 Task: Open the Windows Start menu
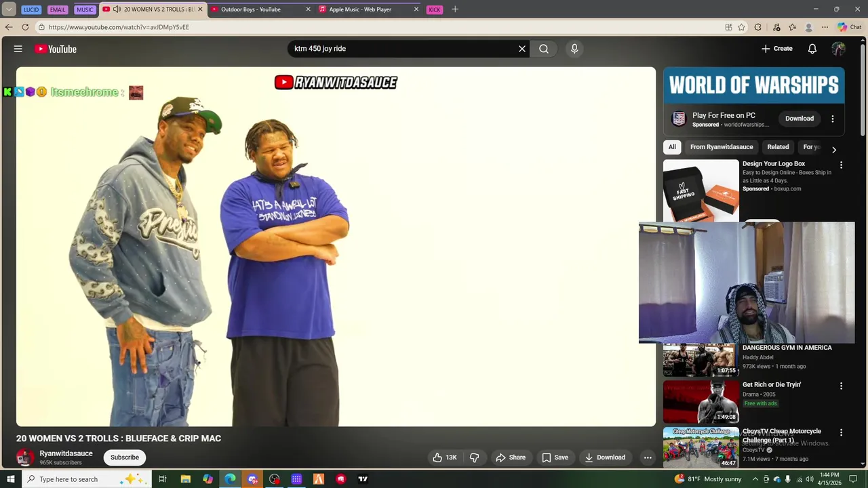tap(10, 479)
